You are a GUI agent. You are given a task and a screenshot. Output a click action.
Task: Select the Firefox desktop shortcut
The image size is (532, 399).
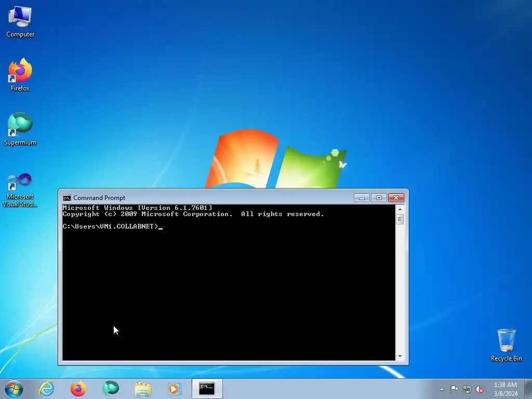click(20, 75)
